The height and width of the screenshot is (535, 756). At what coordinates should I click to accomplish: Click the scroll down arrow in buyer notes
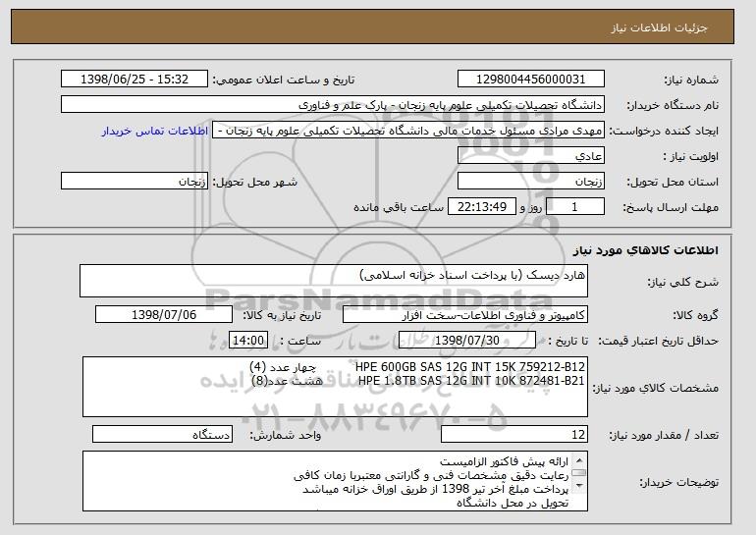[x=579, y=486]
